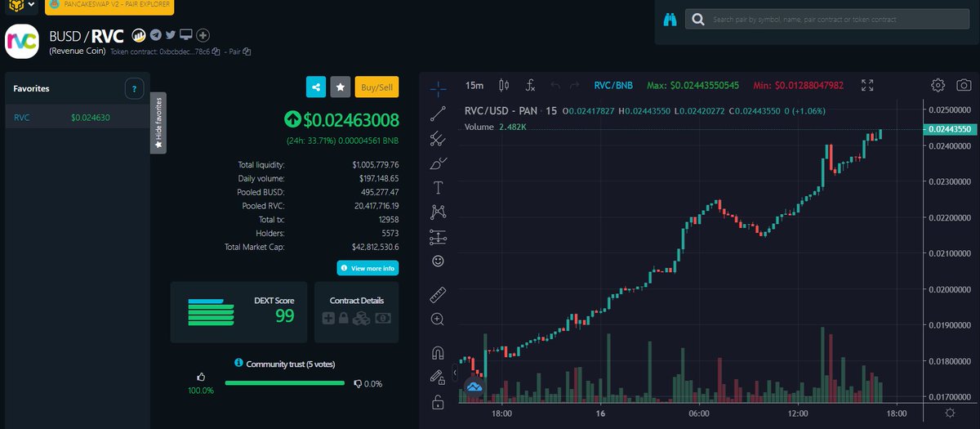Screen dimensions: 980x429
Task: Click the binoculars search icon
Action: (x=670, y=20)
